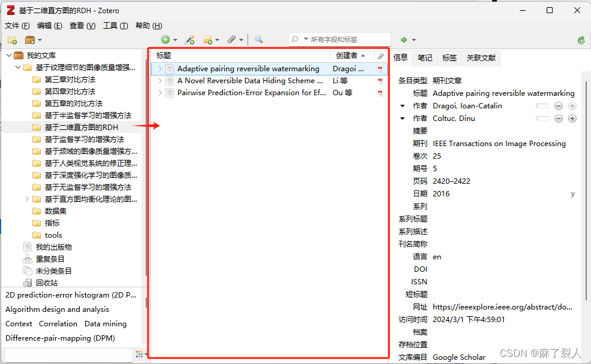This screenshot has height=364, width=591.
Task: Click the tag selector colored menu icon
Action: (x=140, y=354)
